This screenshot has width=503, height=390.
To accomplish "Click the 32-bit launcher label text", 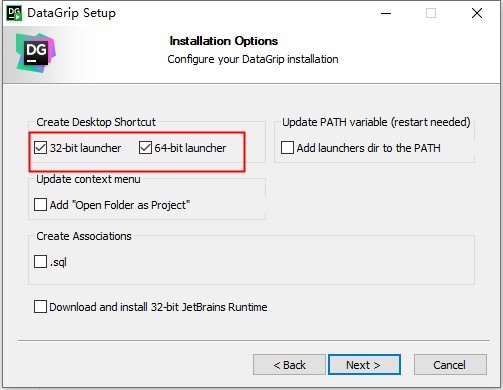I will click(85, 148).
